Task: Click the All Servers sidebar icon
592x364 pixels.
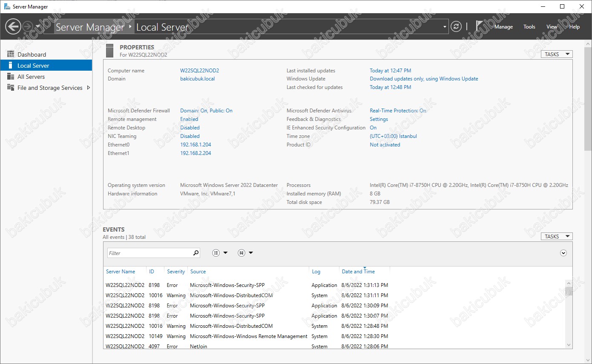Action: click(11, 76)
